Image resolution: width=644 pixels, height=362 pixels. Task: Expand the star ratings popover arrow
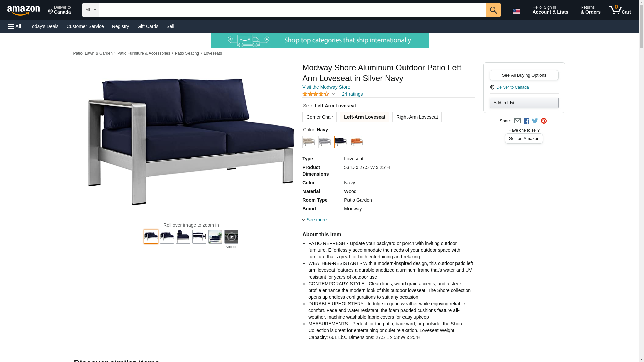pyautogui.click(x=333, y=94)
